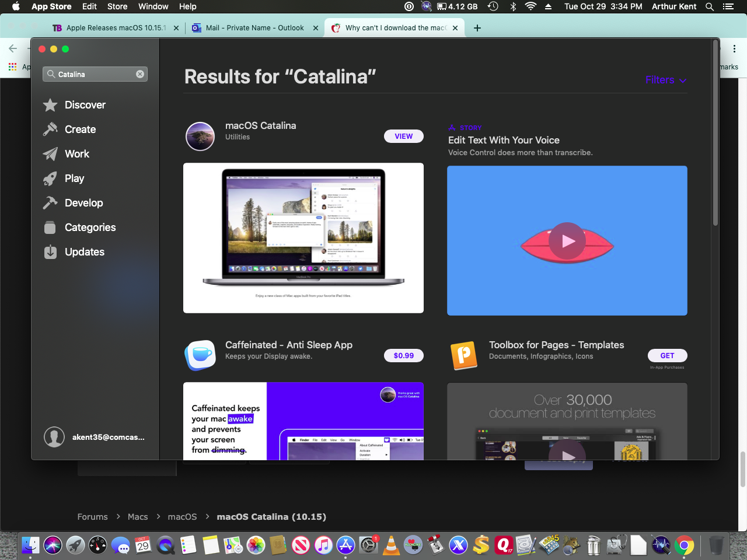
Task: Open the Help menu
Action: 188,6
